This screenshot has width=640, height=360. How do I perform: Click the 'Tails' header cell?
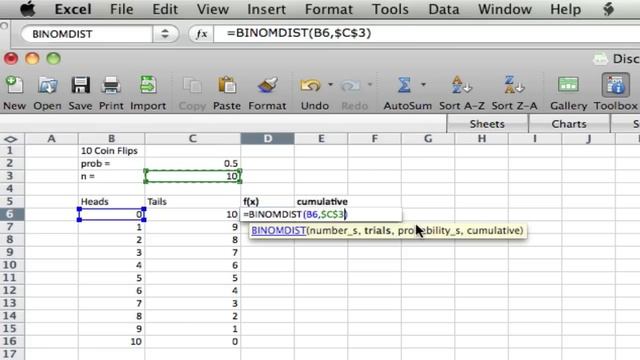[192, 202]
